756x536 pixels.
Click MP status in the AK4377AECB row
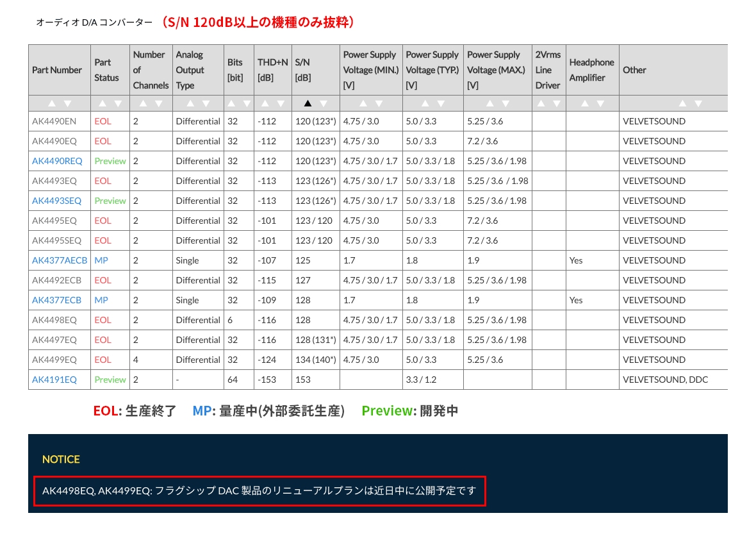(x=101, y=260)
